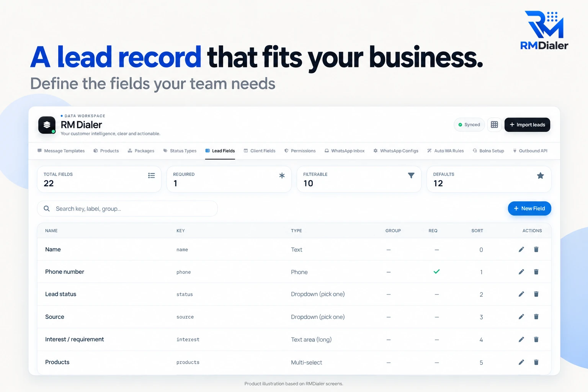The width and height of the screenshot is (588, 392).
Task: Click the RMDialer logo
Action: [544, 31]
